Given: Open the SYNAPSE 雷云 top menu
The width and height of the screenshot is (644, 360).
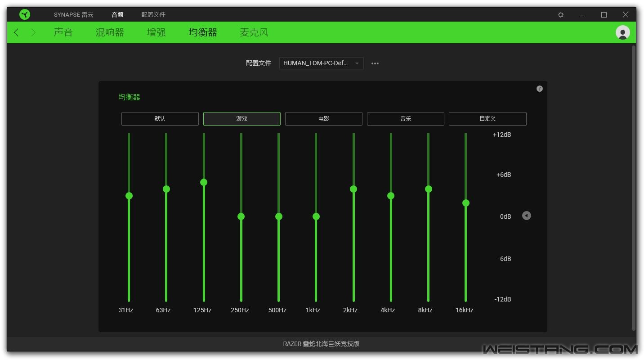Looking at the screenshot, I should (x=74, y=15).
